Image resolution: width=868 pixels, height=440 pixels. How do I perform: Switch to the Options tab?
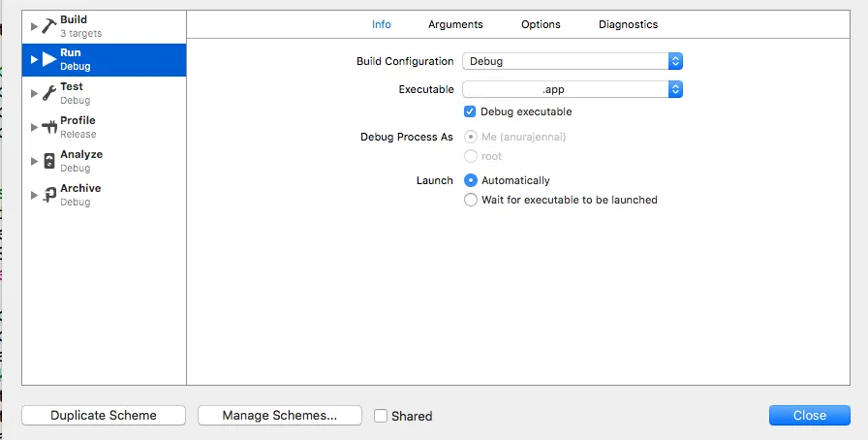(x=541, y=24)
